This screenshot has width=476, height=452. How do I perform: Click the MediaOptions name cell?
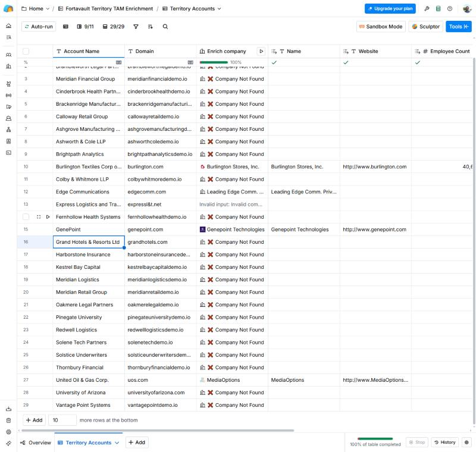[x=304, y=380]
